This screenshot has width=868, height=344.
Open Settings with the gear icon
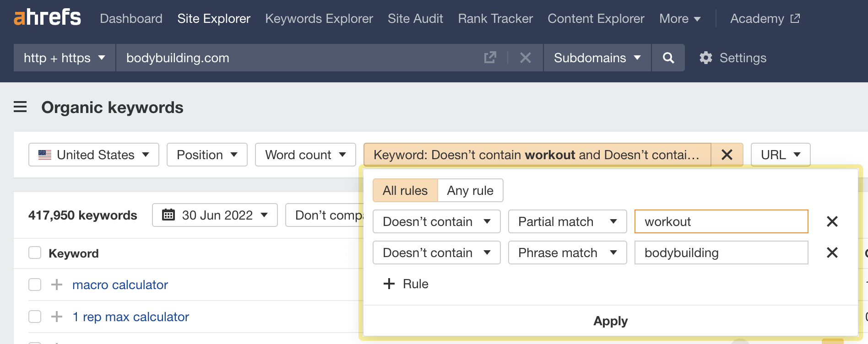(x=732, y=58)
